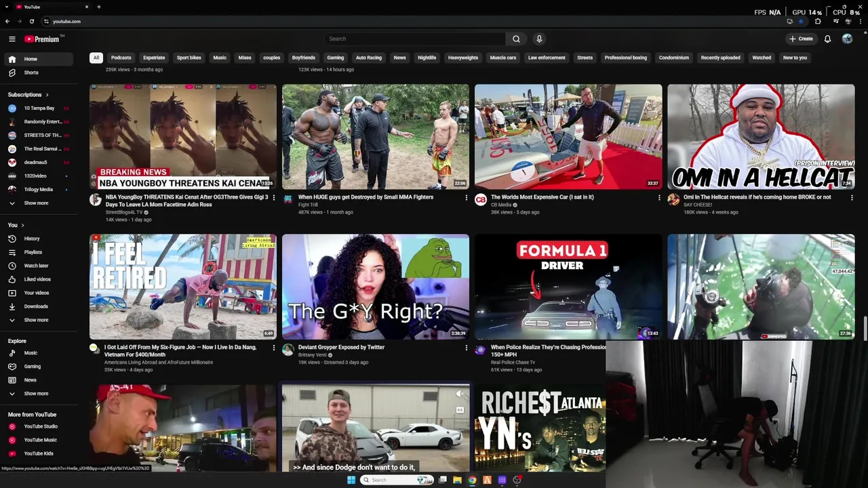Open options menu for MMA Fighters video

click(467, 198)
